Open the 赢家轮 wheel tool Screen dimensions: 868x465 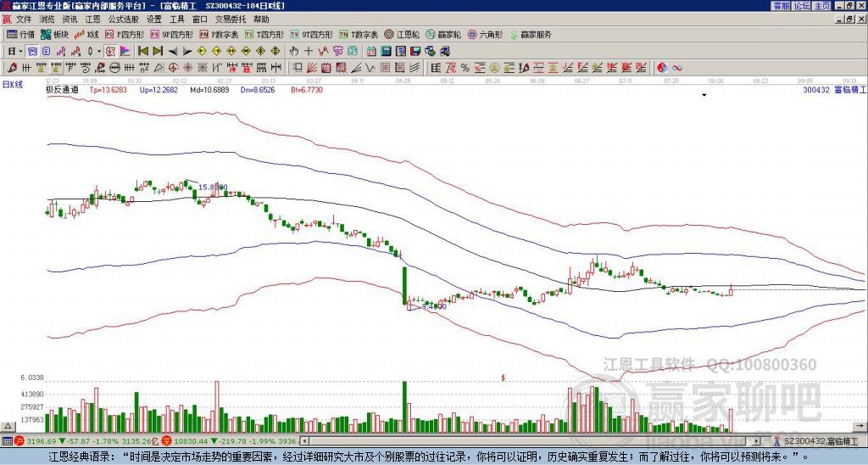[443, 34]
